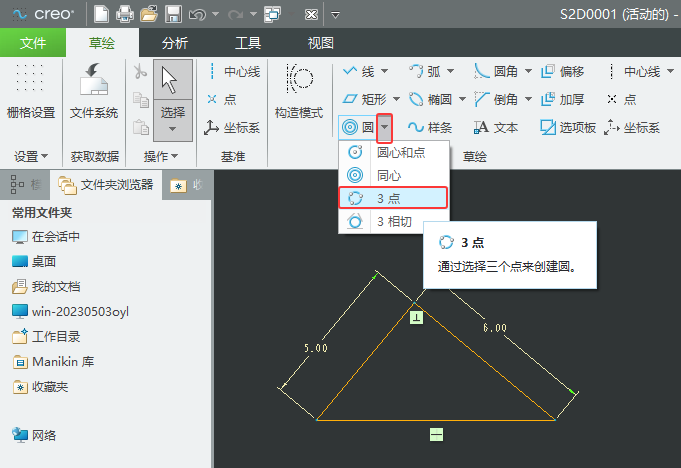Screen dimensions: 681x468
Task: Click the Copy icon in 操作 group
Action: point(140,100)
